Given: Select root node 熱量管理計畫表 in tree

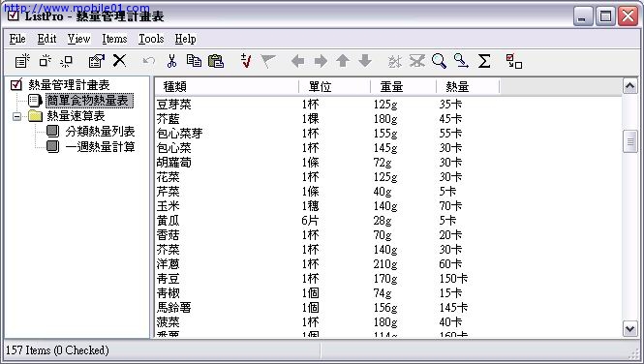Looking at the screenshot, I should coord(69,85).
